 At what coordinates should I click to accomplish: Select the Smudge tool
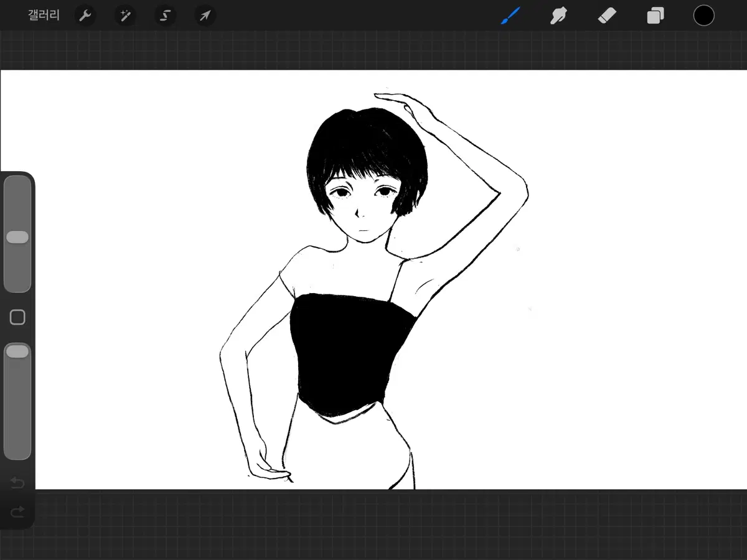(x=558, y=16)
